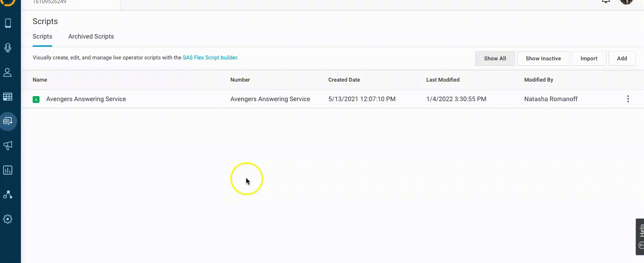Open the mobile phone icon in sidebar
This screenshot has width=644, height=263.
8,23
